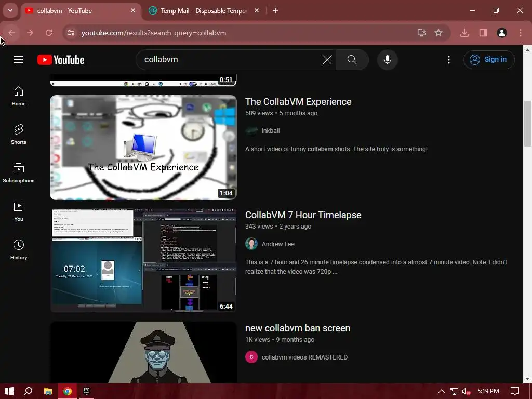Open the You section in sidebar
The image size is (532, 399).
click(19, 211)
